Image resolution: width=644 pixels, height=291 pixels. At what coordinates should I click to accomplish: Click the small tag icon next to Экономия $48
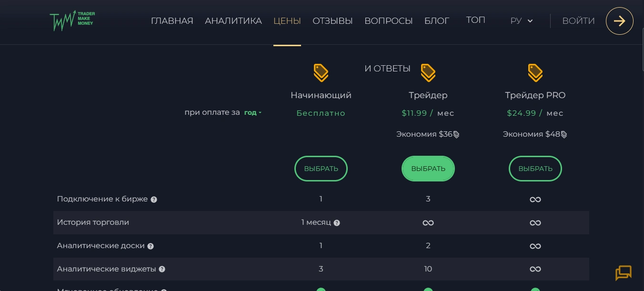[x=564, y=135]
